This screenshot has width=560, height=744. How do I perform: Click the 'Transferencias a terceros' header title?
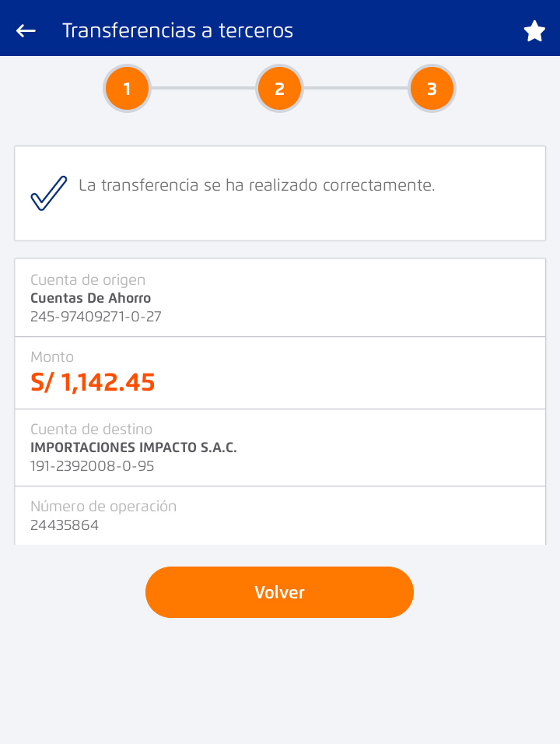[x=177, y=30]
